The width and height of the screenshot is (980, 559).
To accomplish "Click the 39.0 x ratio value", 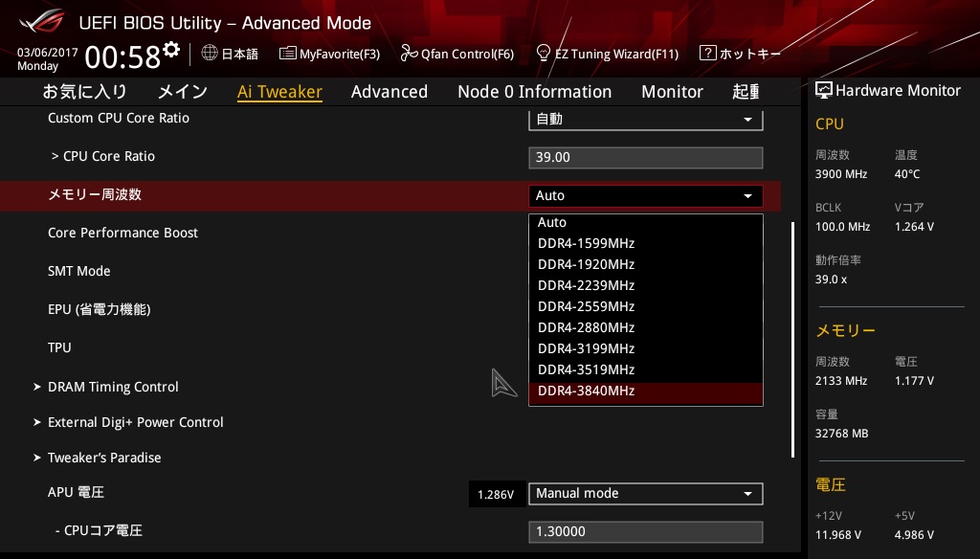I will click(832, 279).
